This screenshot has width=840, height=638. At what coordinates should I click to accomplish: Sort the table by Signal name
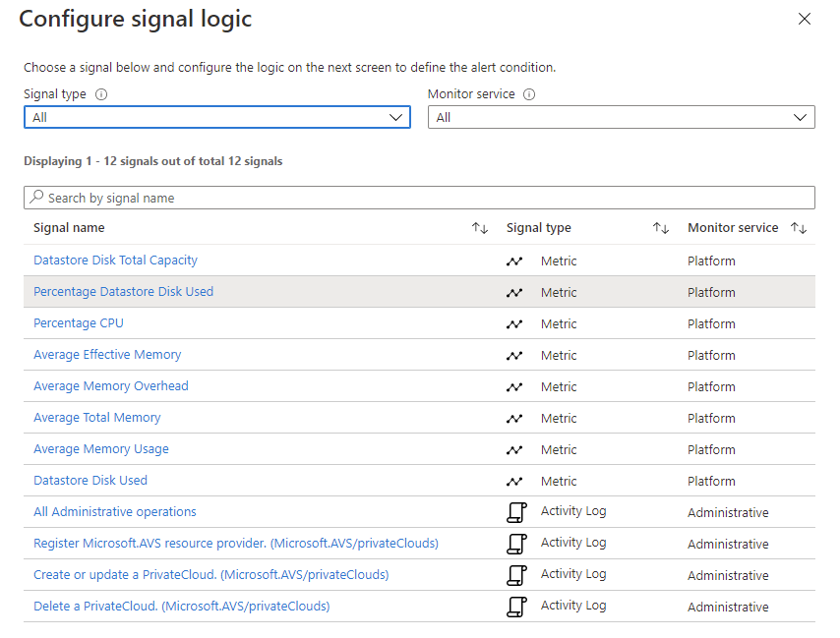point(480,227)
